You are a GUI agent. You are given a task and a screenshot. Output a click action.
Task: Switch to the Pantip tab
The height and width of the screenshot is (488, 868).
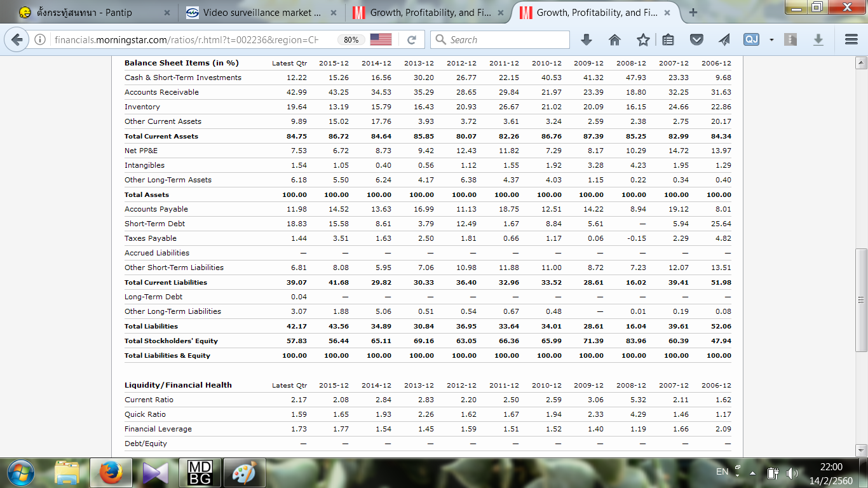click(x=89, y=13)
